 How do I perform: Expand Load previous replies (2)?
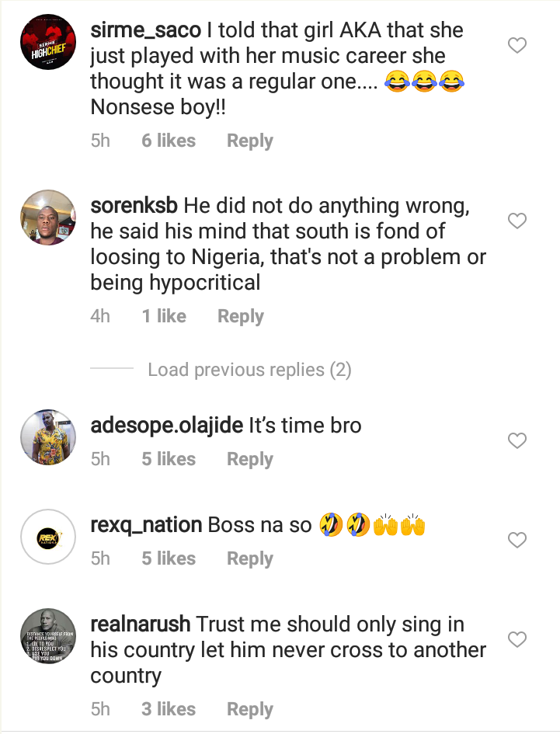click(249, 370)
